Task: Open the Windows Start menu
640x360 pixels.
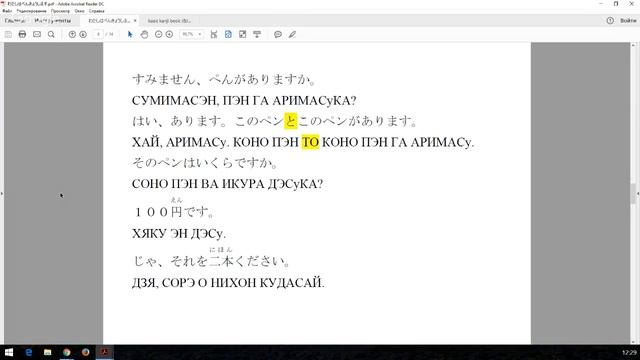Action: tap(8, 352)
